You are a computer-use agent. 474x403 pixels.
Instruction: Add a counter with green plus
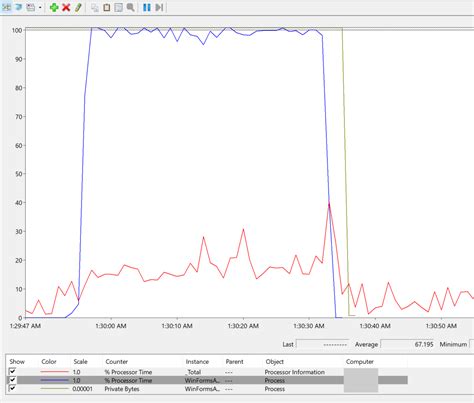pyautogui.click(x=54, y=7)
